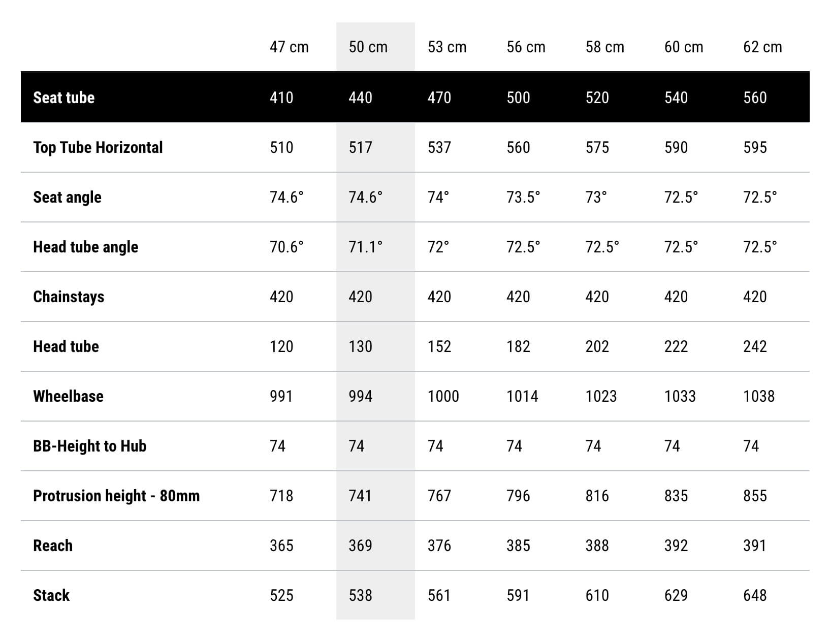
Task: Select the Head tube angle row label
Action: point(85,247)
